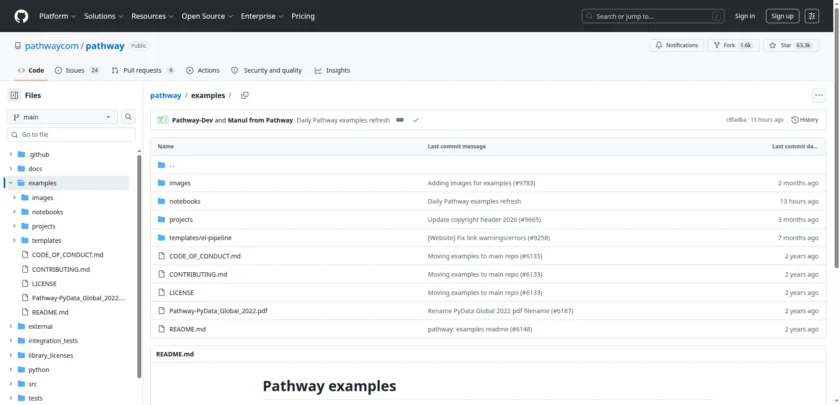Click the Pathway-Dev avatar icon

[162, 120]
